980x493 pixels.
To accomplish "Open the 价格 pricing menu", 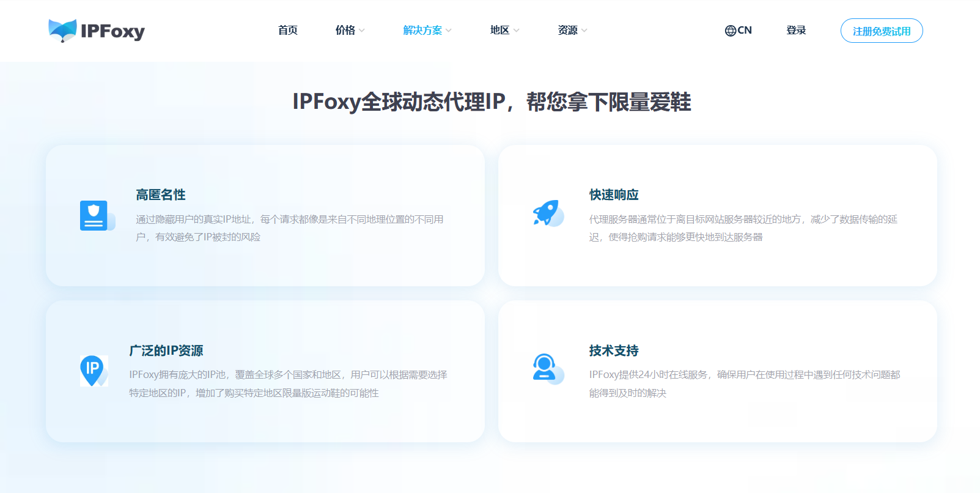I will coord(345,30).
